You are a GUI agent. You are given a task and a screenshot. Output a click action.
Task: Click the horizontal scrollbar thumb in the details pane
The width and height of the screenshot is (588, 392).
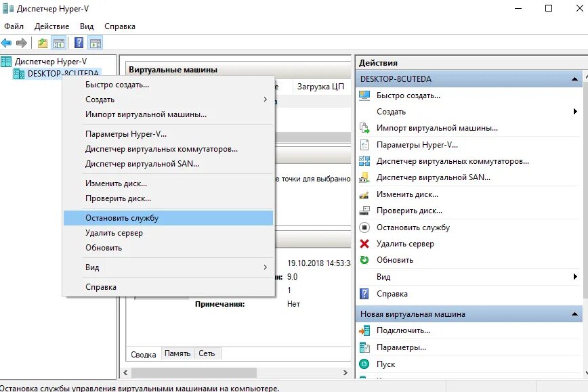[x=194, y=372]
